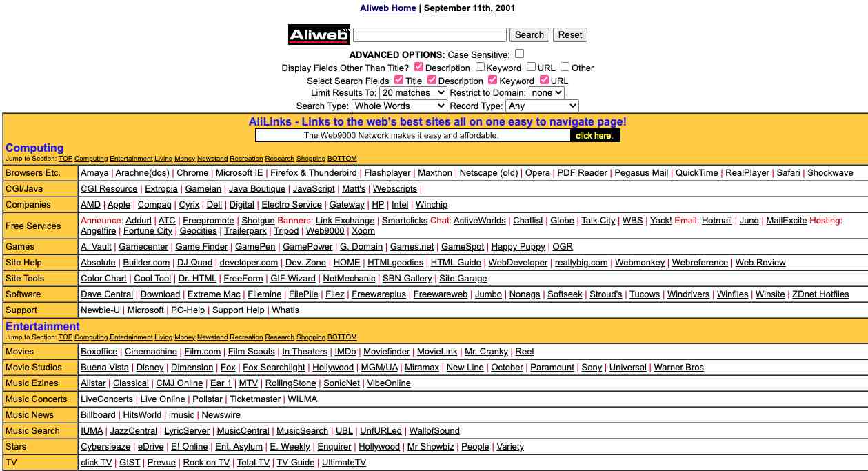
Task: Click the Search button
Action: [x=529, y=34]
